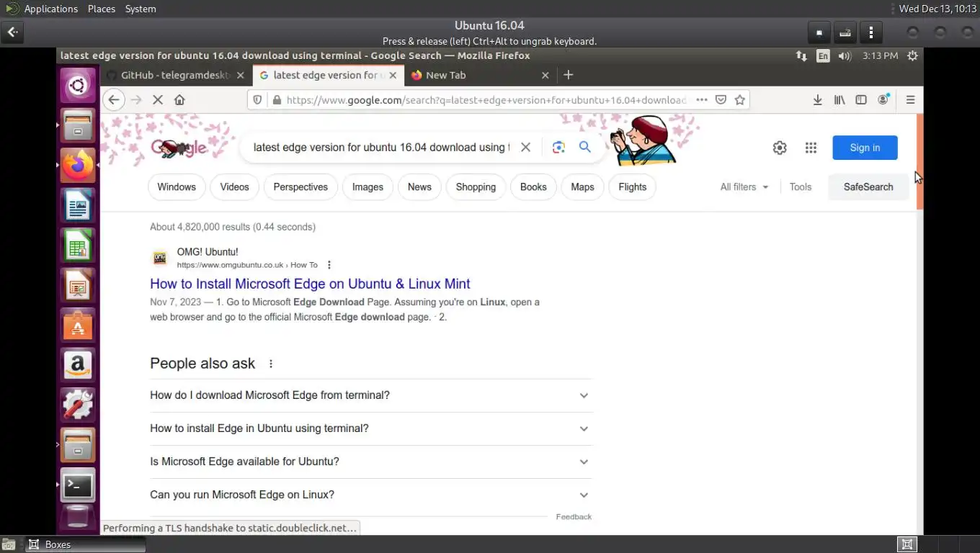Open LibreOffice Impress from the dock
Image resolution: width=980 pixels, height=553 pixels.
78,286
